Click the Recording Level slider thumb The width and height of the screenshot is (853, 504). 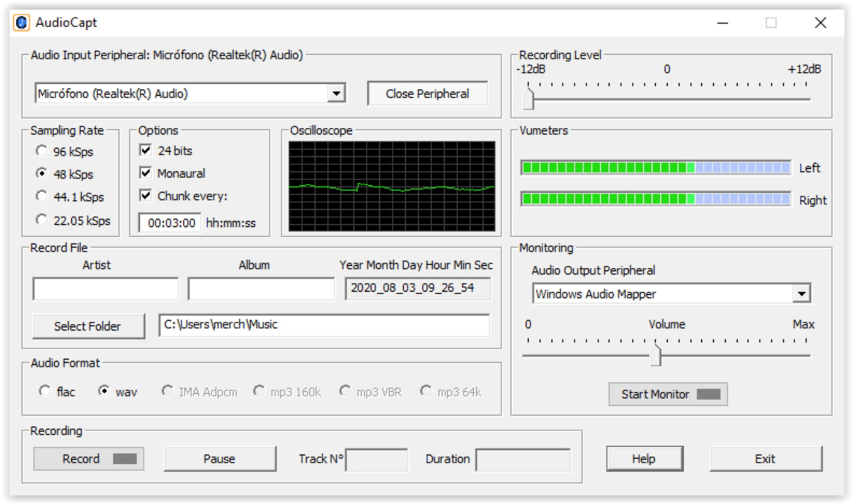[529, 98]
